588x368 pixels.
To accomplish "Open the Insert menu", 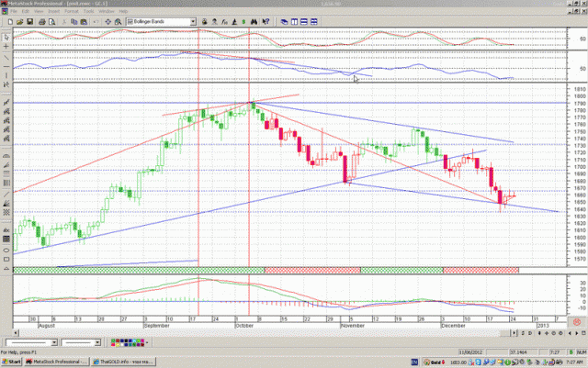I will tap(53, 11).
